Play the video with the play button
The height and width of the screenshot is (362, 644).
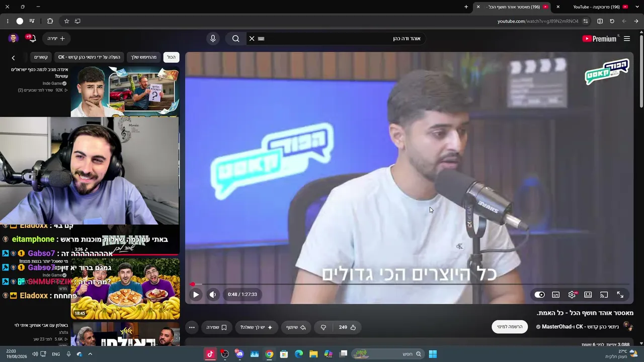[x=196, y=295]
